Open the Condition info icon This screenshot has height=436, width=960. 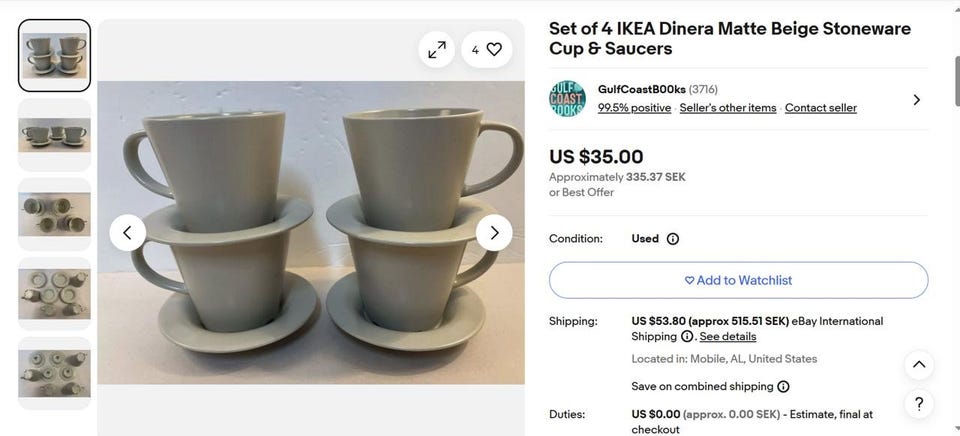click(673, 239)
